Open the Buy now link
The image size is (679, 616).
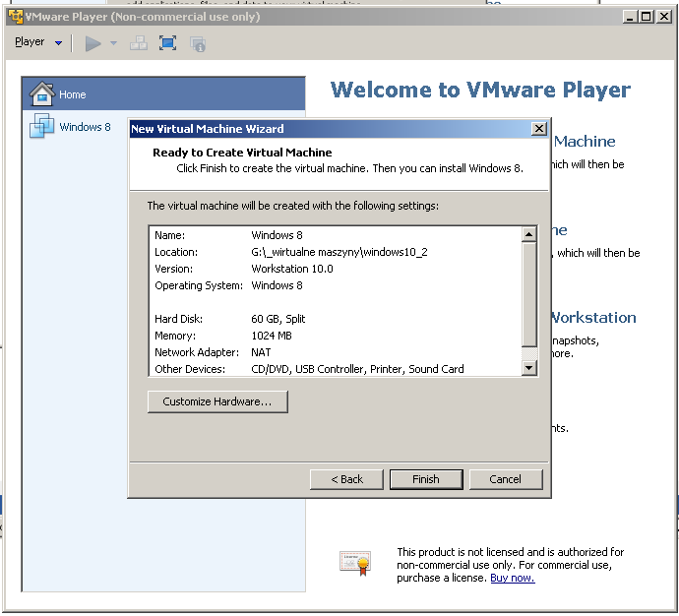point(513,578)
